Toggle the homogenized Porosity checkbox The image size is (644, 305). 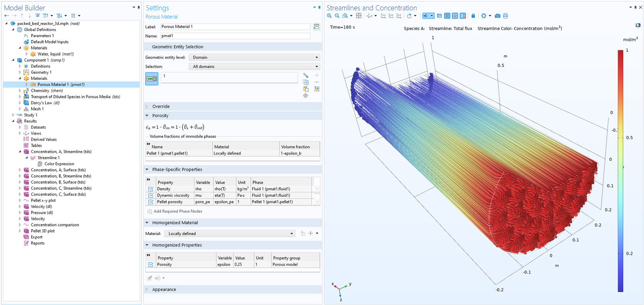coord(151,265)
